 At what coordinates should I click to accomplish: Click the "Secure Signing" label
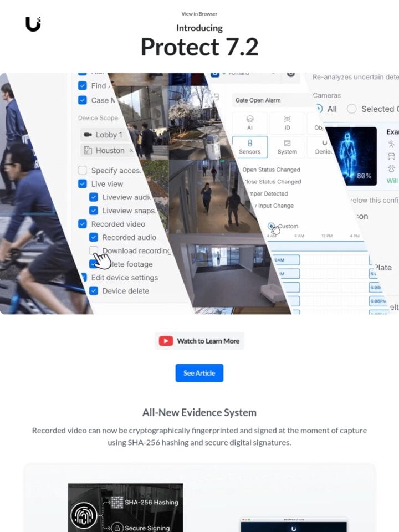[x=147, y=528]
